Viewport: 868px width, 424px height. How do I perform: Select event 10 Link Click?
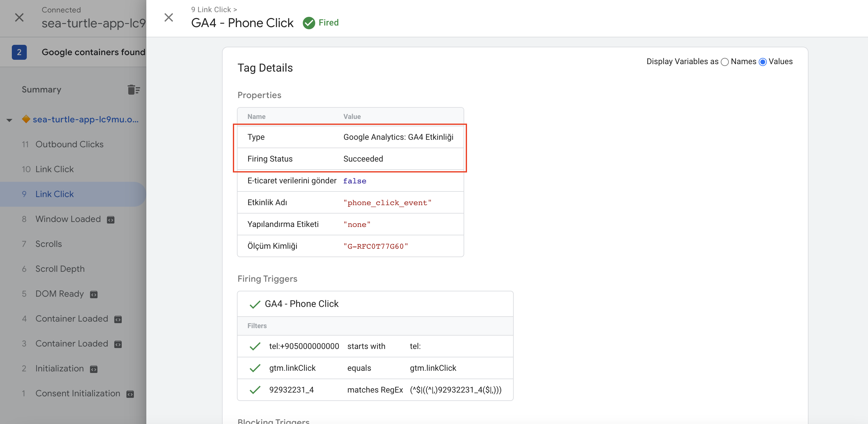[54, 169]
